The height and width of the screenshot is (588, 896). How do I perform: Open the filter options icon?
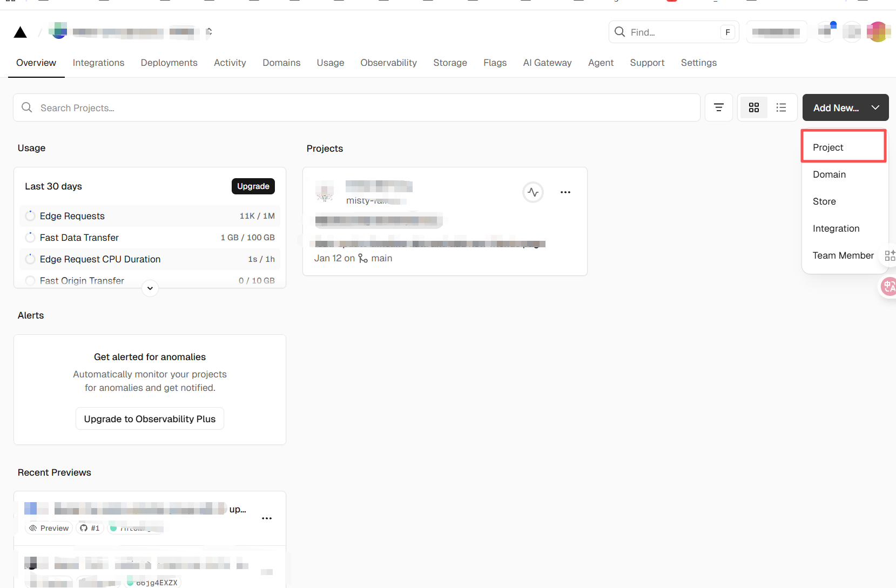[x=718, y=107]
